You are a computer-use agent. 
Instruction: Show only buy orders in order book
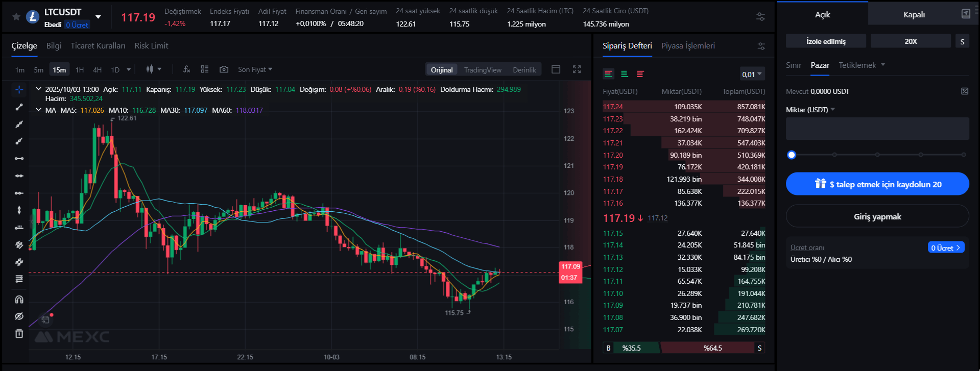click(624, 75)
